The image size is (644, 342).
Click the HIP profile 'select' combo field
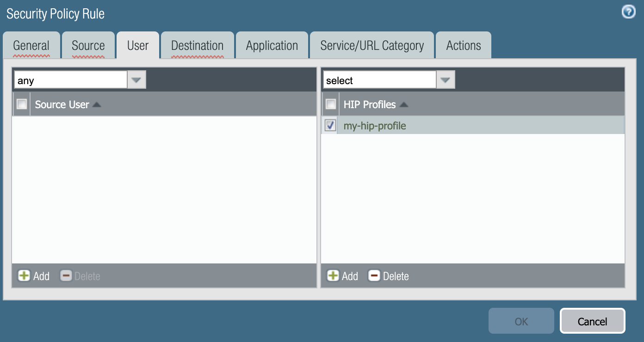coord(380,80)
